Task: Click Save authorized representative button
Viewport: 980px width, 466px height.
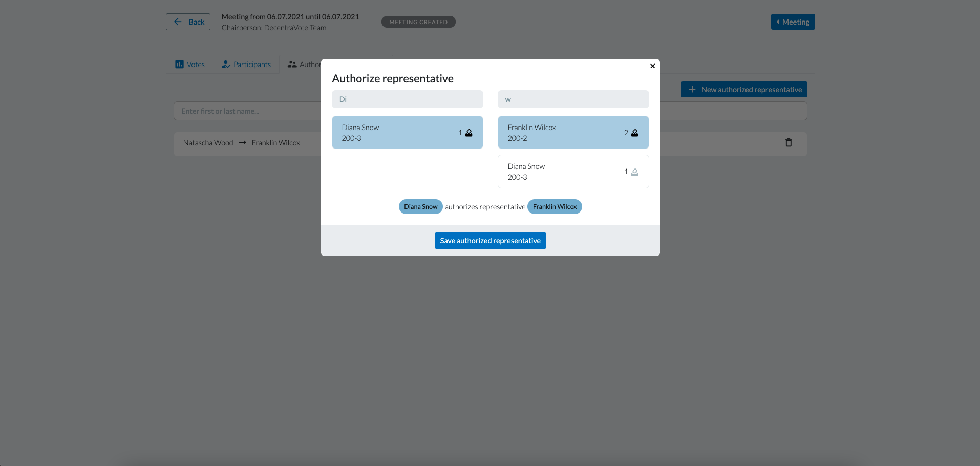Action: [490, 241]
